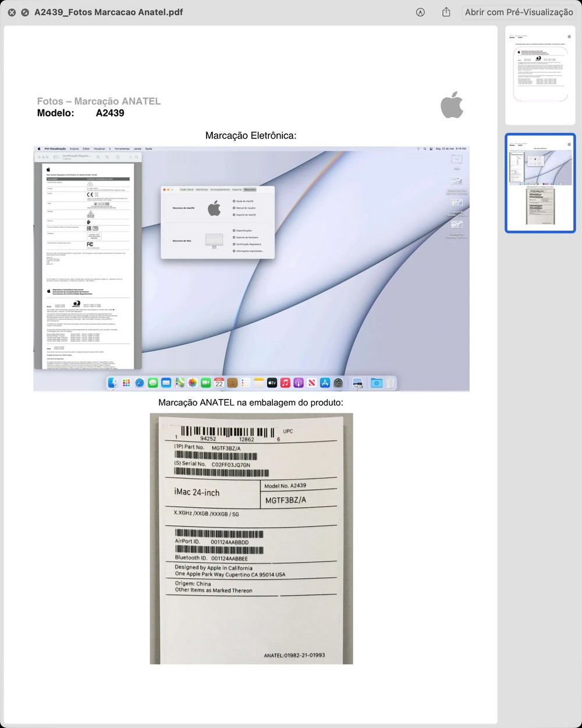This screenshot has height=728, width=582.
Task: Click the Certificação Reguladora link
Action: click(x=249, y=244)
